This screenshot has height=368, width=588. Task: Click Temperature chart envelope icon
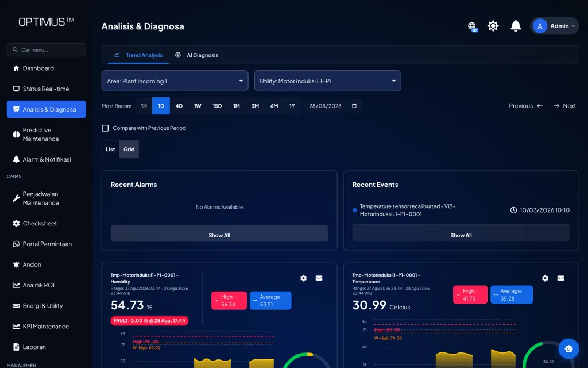click(560, 278)
